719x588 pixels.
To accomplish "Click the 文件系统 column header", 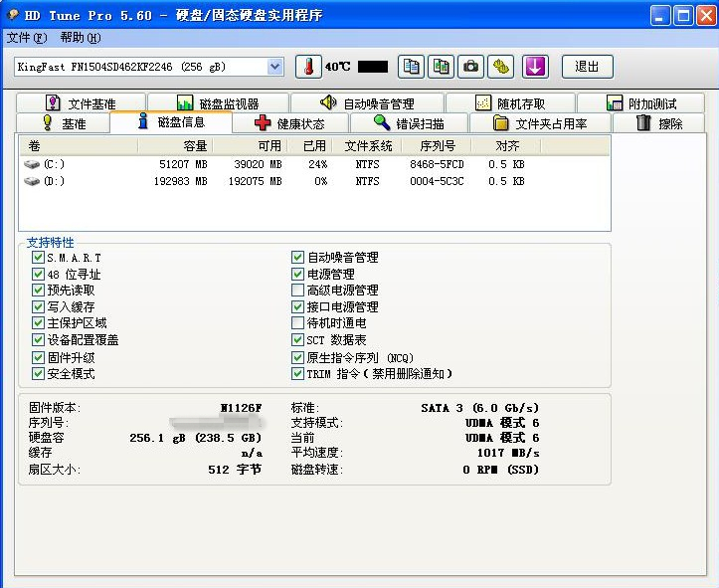I will (367, 146).
